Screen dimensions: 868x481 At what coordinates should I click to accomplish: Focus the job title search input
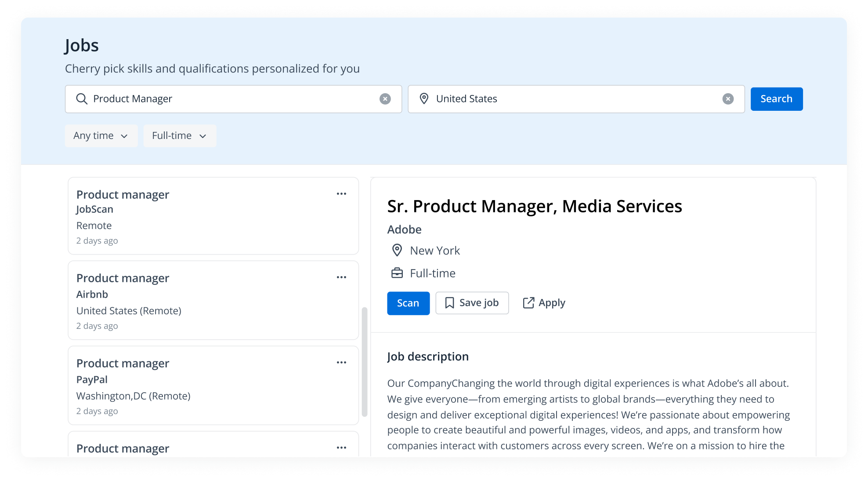[x=233, y=99]
